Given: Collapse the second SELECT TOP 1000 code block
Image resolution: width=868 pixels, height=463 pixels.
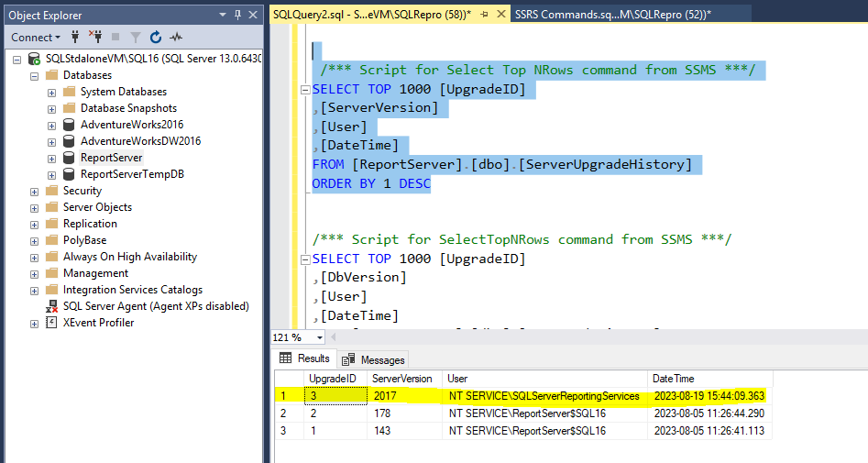Looking at the screenshot, I should coord(305,259).
